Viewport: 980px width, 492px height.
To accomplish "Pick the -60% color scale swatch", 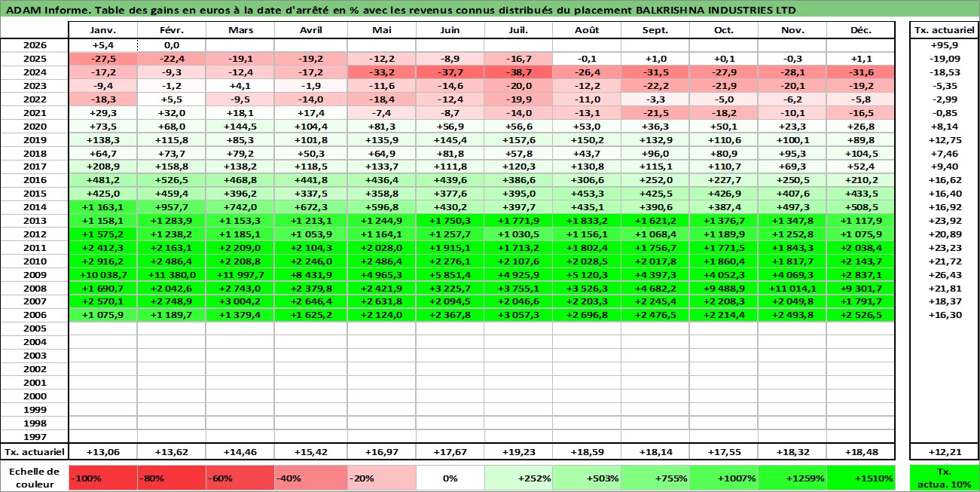I will pyautogui.click(x=240, y=478).
